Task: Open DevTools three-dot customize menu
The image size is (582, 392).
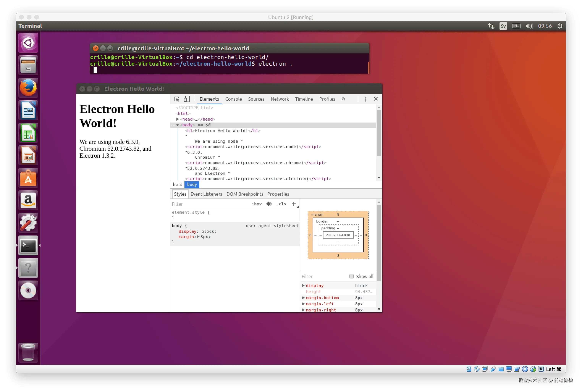Action: coord(365,99)
